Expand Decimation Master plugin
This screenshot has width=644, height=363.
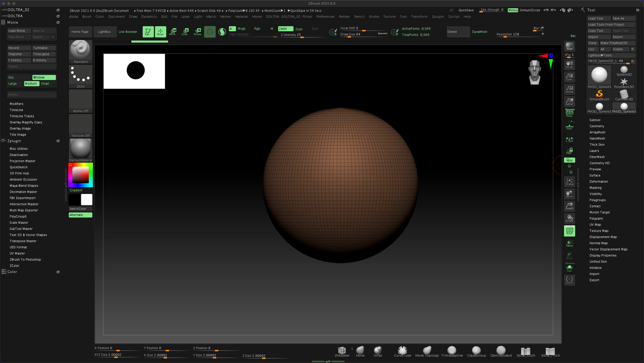pyautogui.click(x=23, y=192)
